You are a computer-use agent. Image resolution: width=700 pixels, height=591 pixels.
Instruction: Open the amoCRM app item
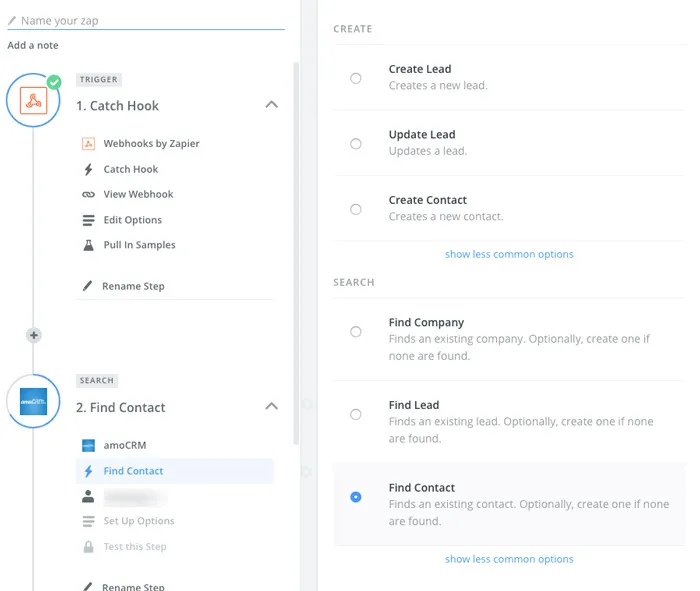pyautogui.click(x=125, y=445)
